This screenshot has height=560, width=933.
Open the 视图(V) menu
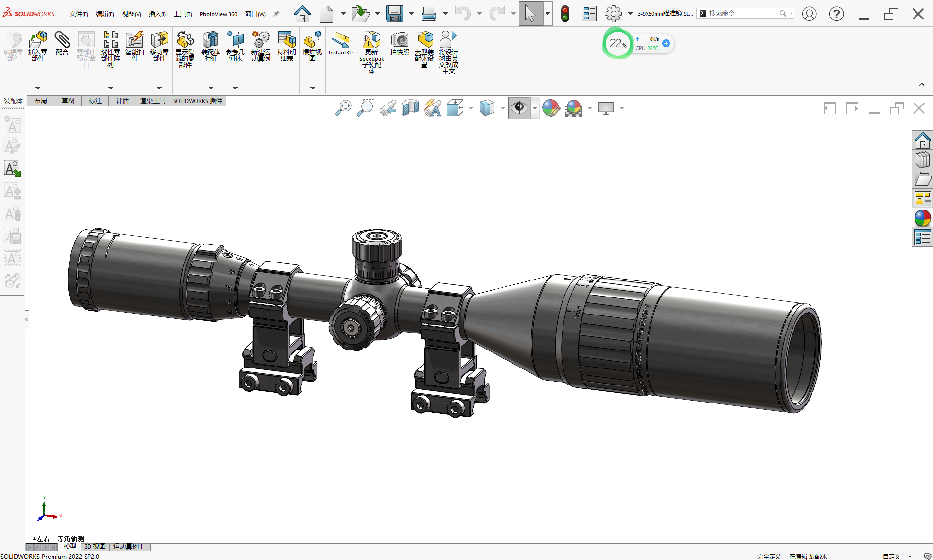click(131, 14)
